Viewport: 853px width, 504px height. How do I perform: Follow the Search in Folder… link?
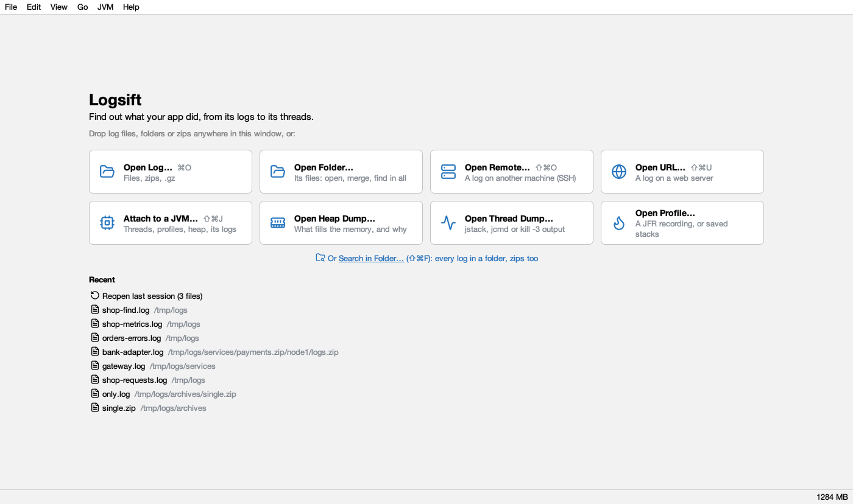pos(371,258)
